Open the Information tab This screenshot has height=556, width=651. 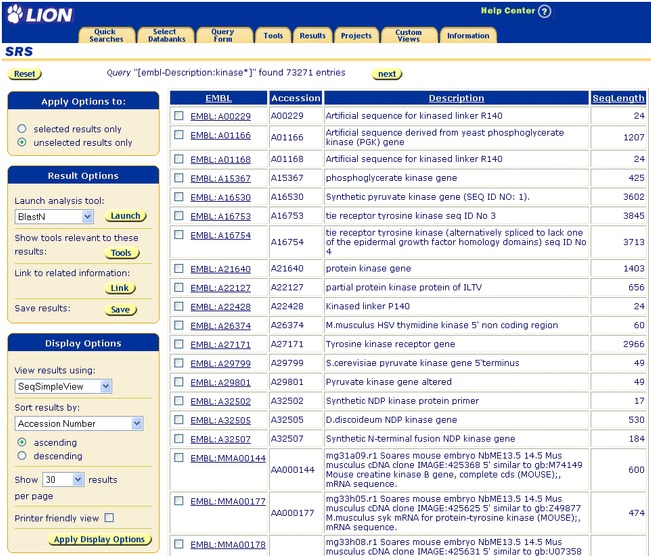pos(468,35)
